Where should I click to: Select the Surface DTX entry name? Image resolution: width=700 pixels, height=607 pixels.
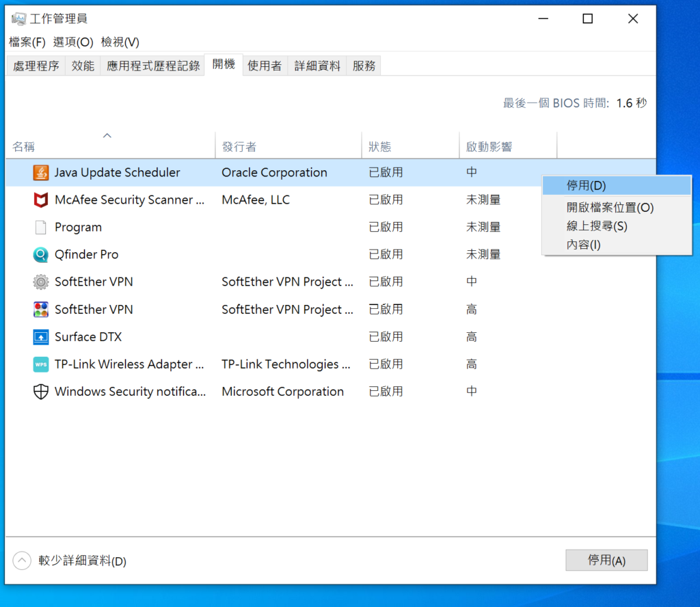(88, 337)
